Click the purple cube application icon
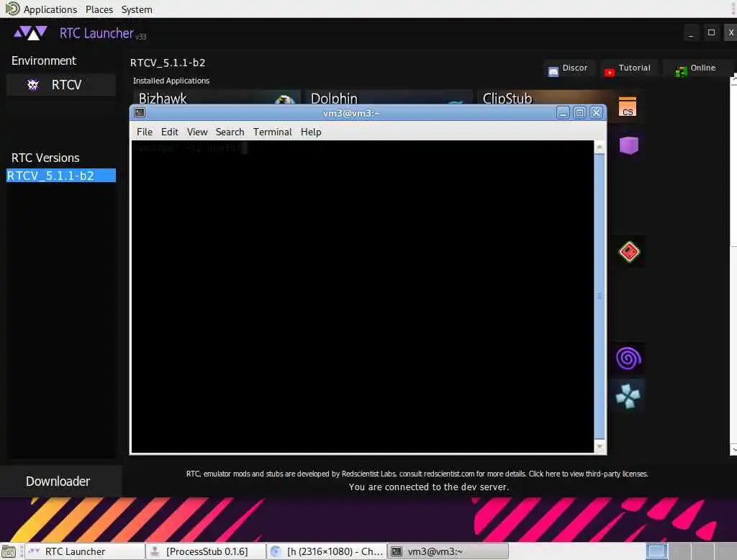The width and height of the screenshot is (737, 560). pos(628,145)
